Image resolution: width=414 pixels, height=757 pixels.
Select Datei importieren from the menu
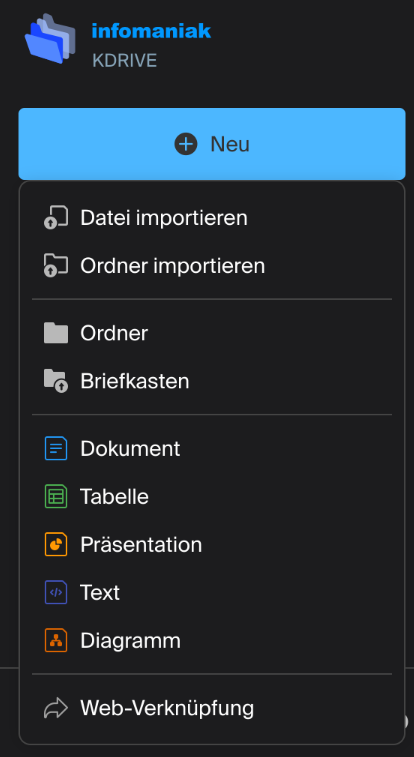[212, 218]
